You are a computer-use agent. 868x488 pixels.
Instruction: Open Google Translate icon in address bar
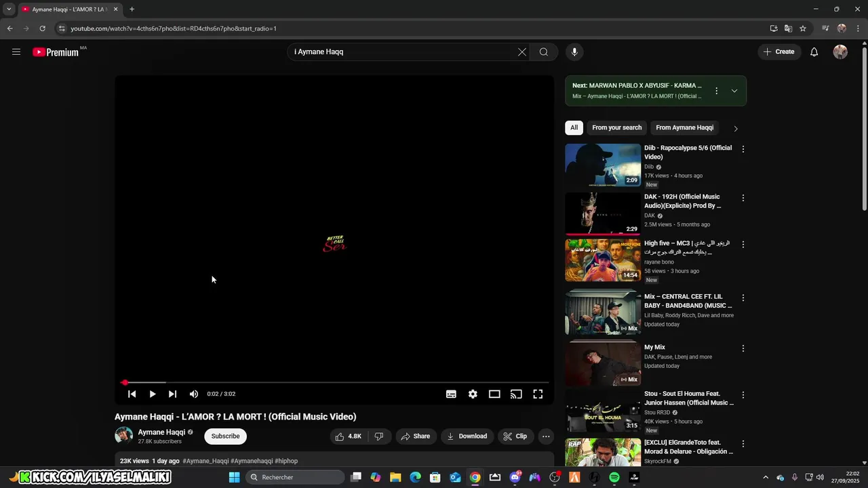(788, 28)
